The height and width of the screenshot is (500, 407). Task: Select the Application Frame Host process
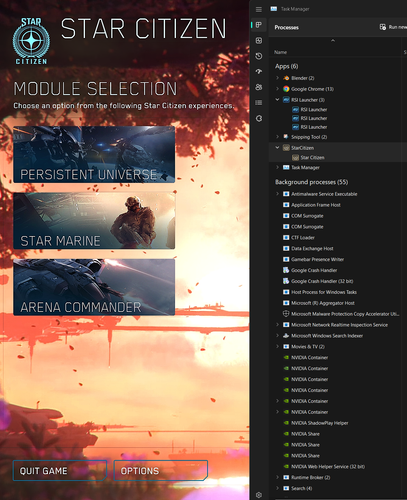pos(338,205)
